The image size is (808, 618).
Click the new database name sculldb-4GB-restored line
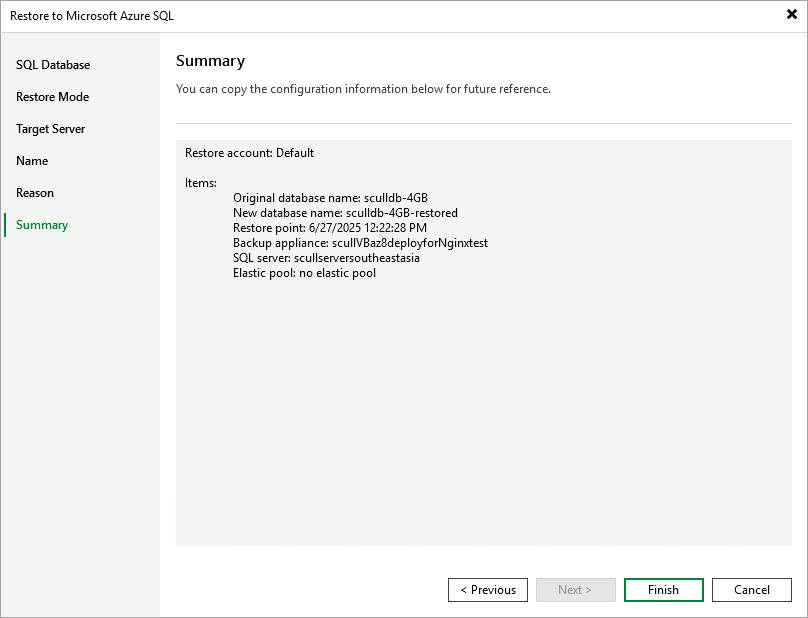(345, 213)
